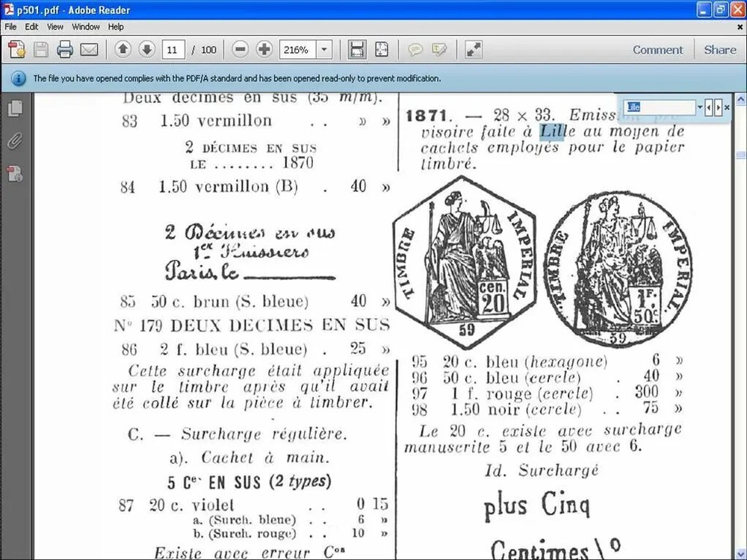Zoom out using the minus button
747x560 pixels.
tap(240, 50)
